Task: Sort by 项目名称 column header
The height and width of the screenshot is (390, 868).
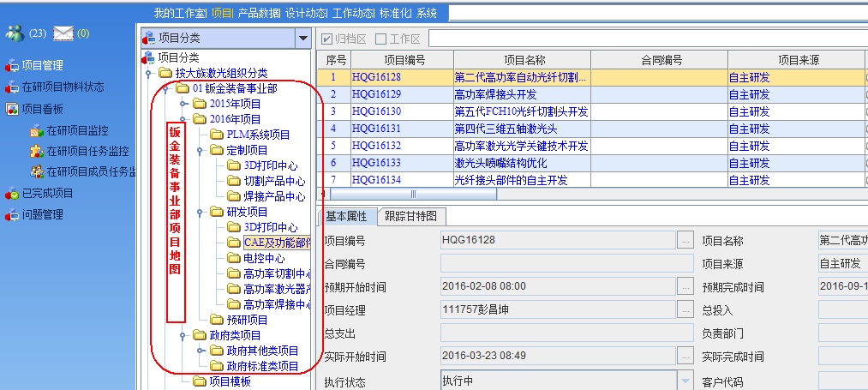Action: tap(522, 60)
